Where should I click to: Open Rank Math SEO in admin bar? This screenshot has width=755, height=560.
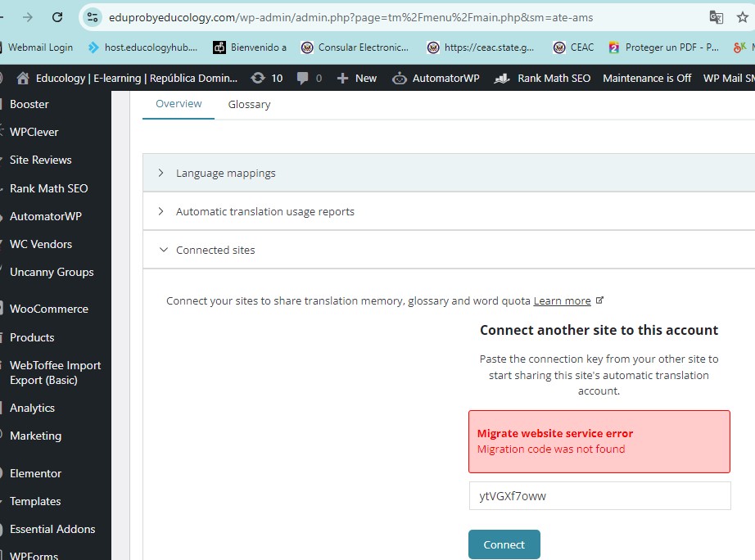pos(542,78)
